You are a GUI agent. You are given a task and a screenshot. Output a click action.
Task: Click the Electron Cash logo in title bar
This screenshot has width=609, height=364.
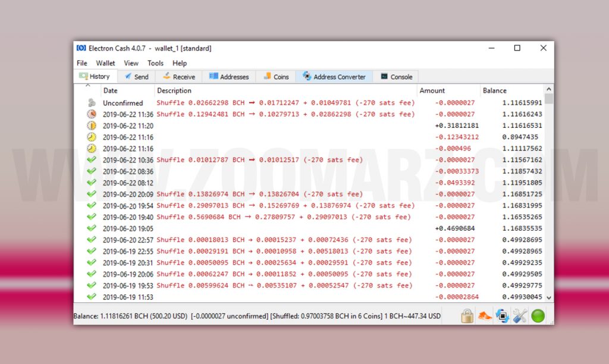pos(81,48)
